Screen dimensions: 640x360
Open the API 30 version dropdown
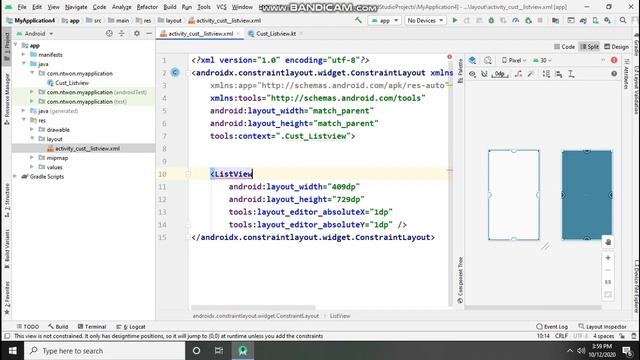pyautogui.click(x=542, y=60)
